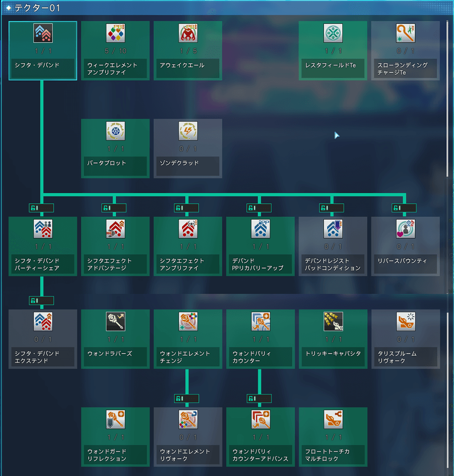Screen dimensions: 454x476
Task: Click the ウォンドガードリフレクション skill name label
Action: (x=116, y=455)
